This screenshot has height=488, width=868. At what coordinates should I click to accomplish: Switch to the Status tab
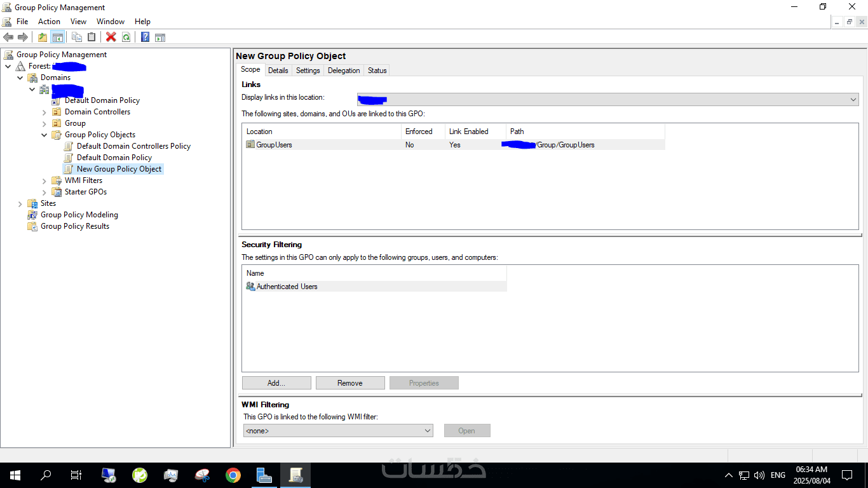(377, 71)
